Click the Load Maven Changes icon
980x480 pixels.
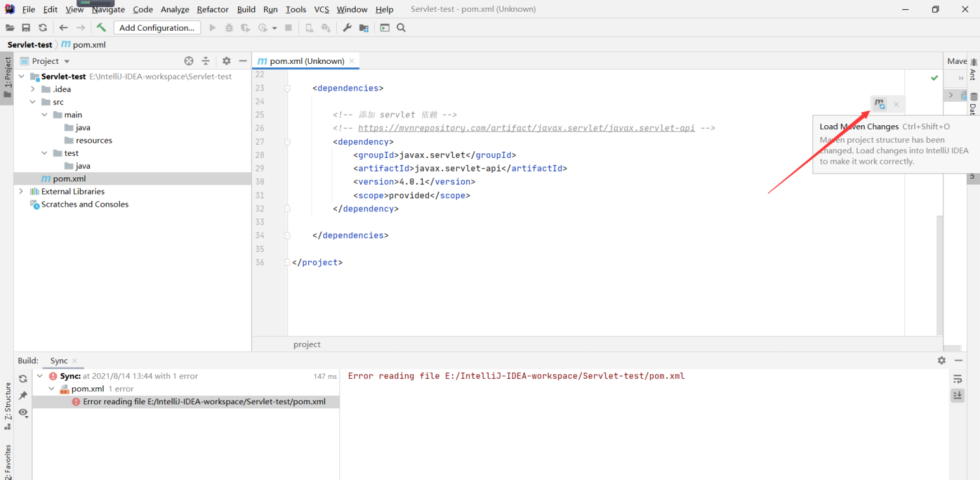(880, 104)
